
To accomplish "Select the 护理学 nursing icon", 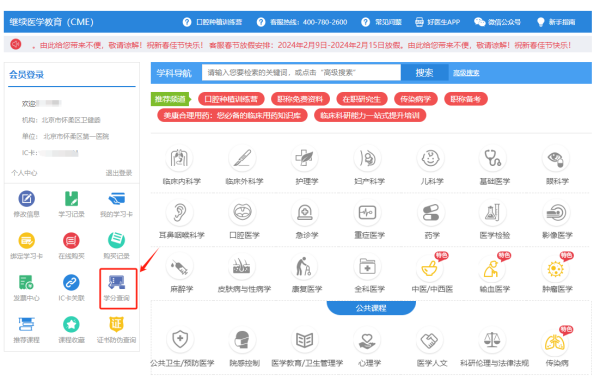I will 305,158.
